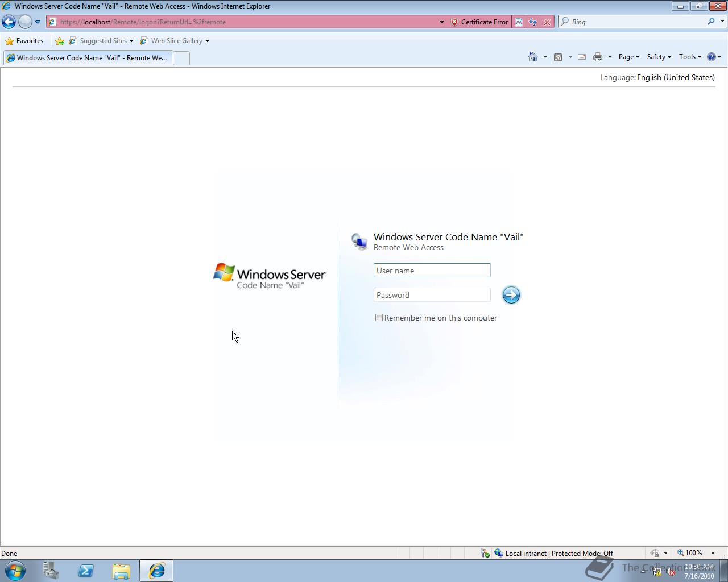Click the Password input field

point(432,295)
